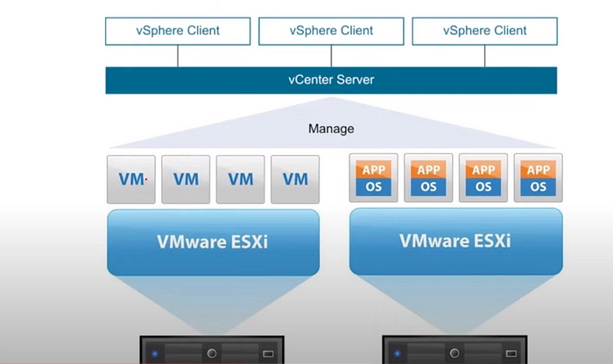
Task: Select the first APP/OS icon
Action: (x=373, y=178)
